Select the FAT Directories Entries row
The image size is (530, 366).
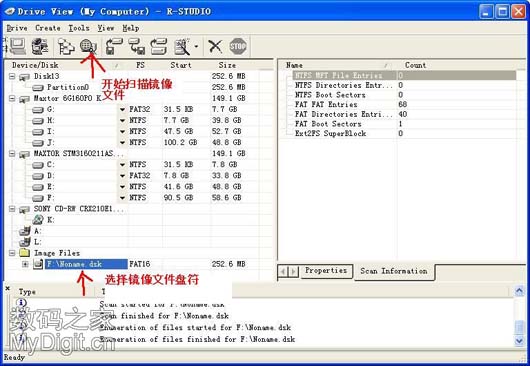click(404, 114)
